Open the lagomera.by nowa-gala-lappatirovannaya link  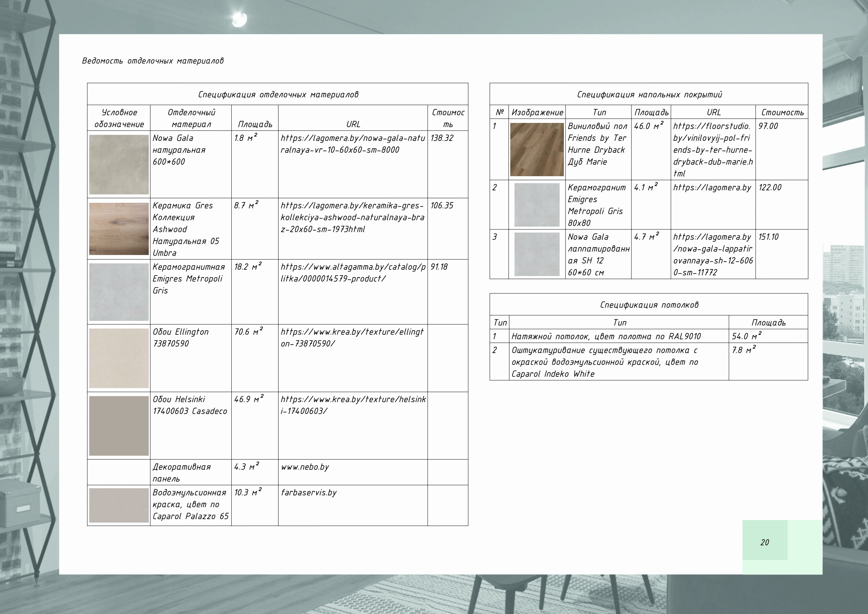point(713,254)
